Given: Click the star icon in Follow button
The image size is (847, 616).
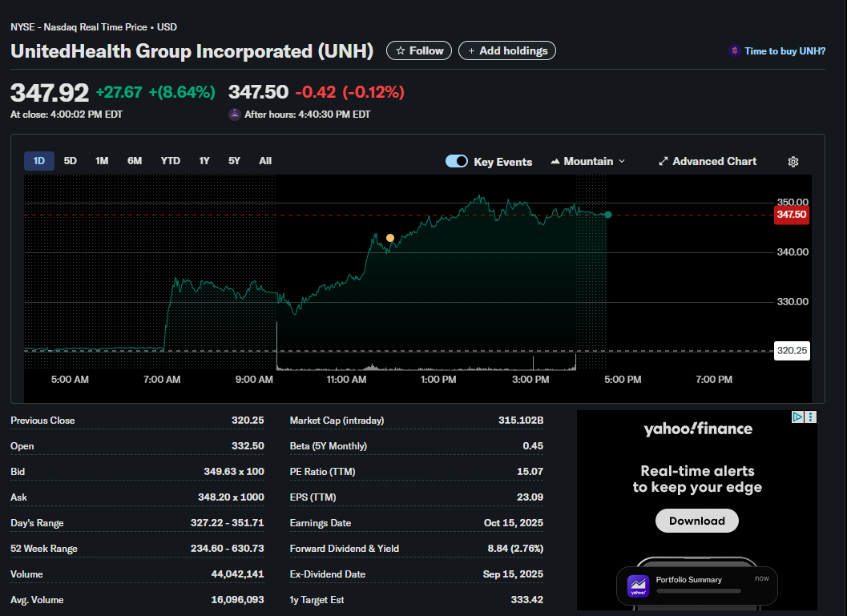Looking at the screenshot, I should pyautogui.click(x=401, y=50).
